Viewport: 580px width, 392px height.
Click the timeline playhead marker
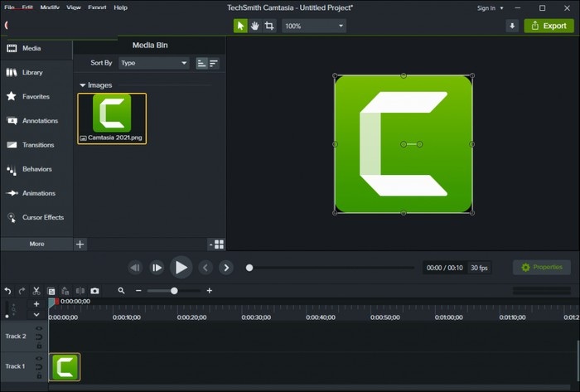point(54,302)
